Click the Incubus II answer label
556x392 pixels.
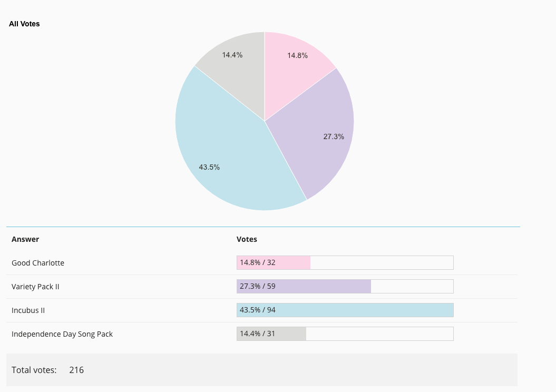pyautogui.click(x=28, y=310)
